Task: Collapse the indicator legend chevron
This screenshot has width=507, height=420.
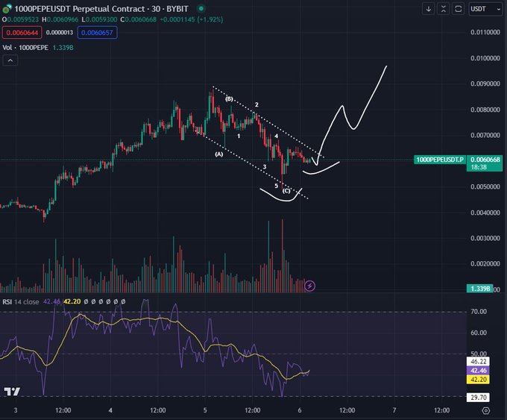Action: 10,60
